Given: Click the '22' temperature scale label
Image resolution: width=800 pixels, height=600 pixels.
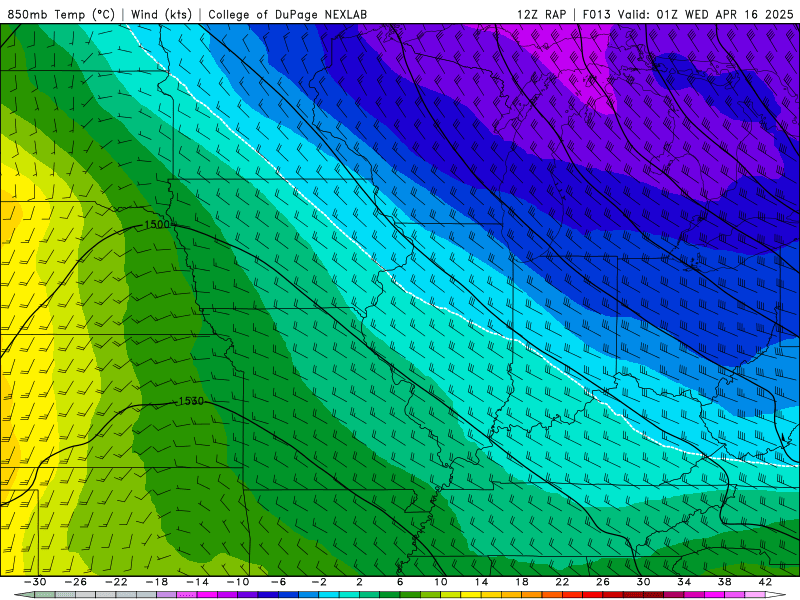Looking at the screenshot, I should pos(562,582).
